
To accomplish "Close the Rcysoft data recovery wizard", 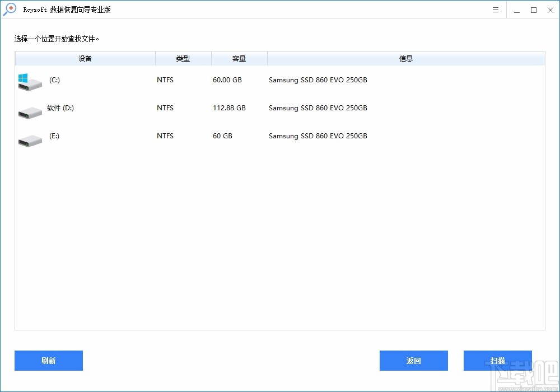I will (x=550, y=10).
